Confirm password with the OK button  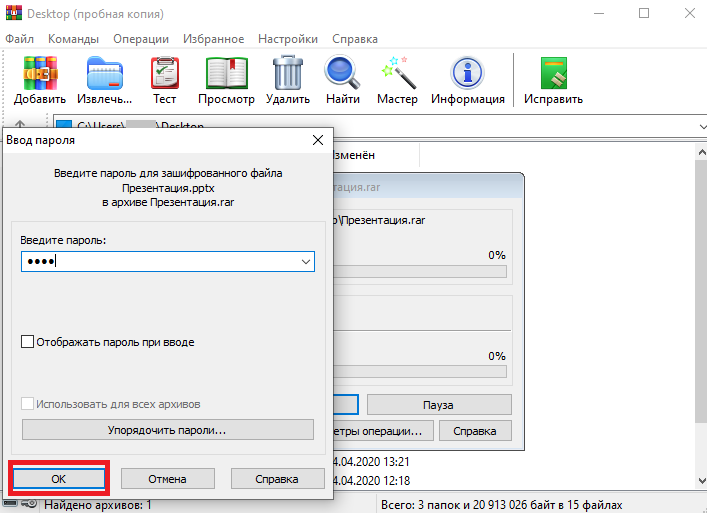pyautogui.click(x=59, y=479)
